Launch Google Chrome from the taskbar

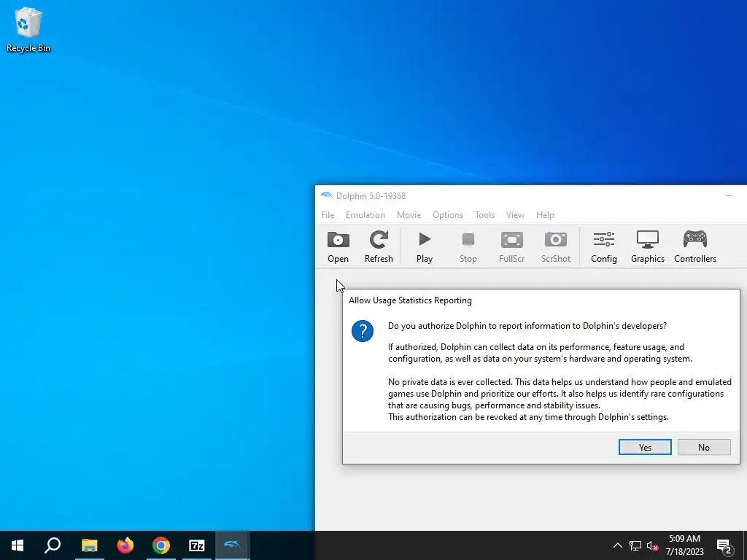(x=161, y=545)
